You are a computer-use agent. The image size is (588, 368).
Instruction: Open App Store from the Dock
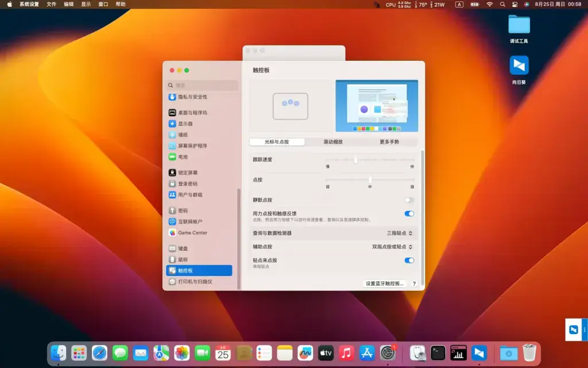367,353
